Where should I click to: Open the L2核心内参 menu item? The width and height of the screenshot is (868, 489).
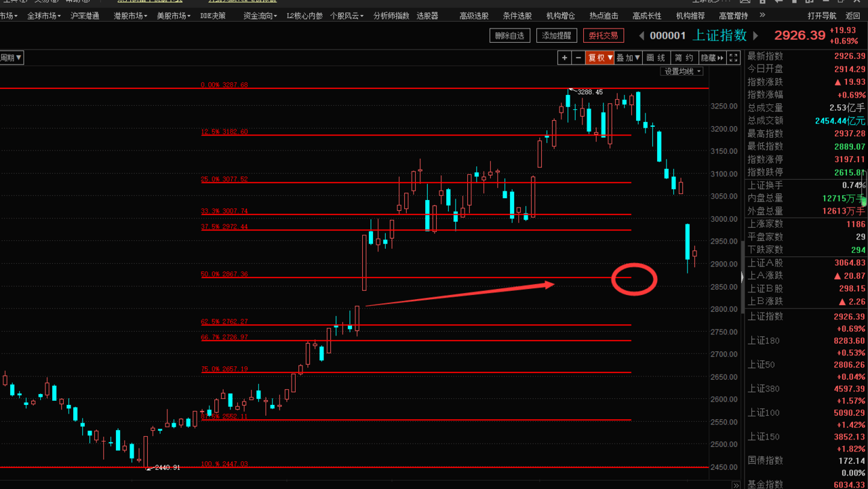click(x=304, y=16)
